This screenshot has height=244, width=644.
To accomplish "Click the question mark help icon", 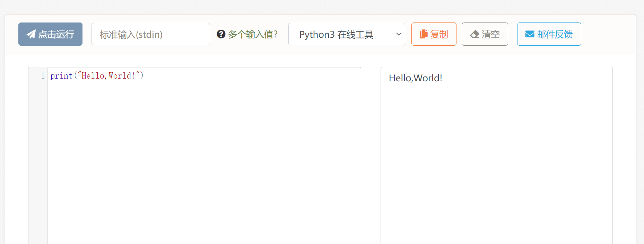I will (221, 34).
